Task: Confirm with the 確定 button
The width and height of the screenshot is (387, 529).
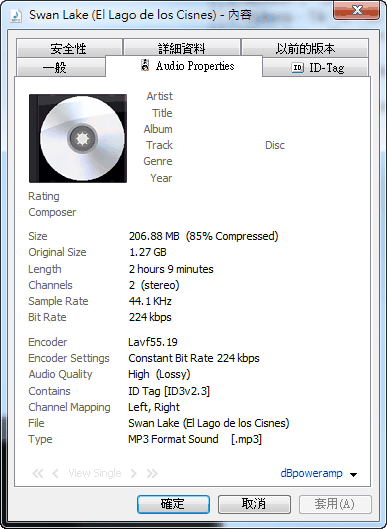Action: (173, 504)
